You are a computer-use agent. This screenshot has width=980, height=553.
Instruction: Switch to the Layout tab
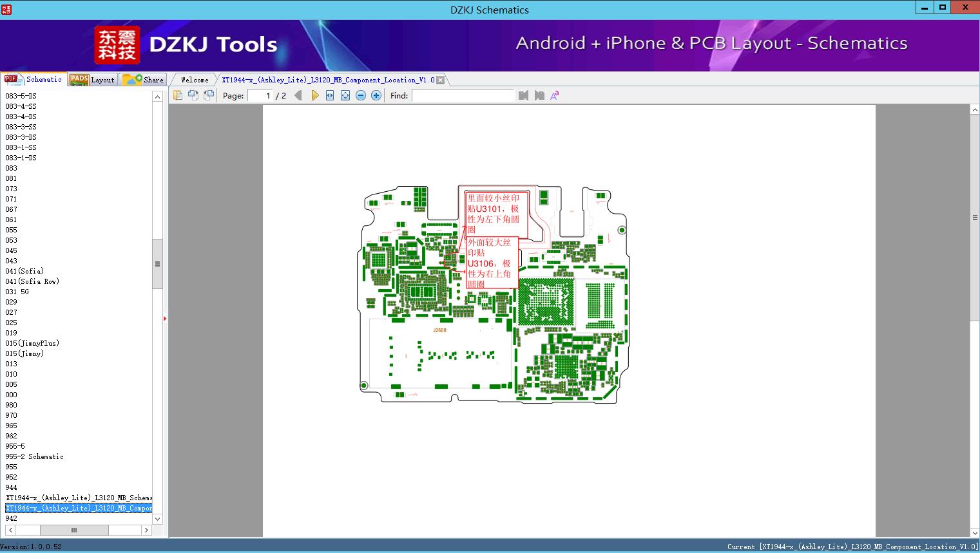pyautogui.click(x=93, y=80)
